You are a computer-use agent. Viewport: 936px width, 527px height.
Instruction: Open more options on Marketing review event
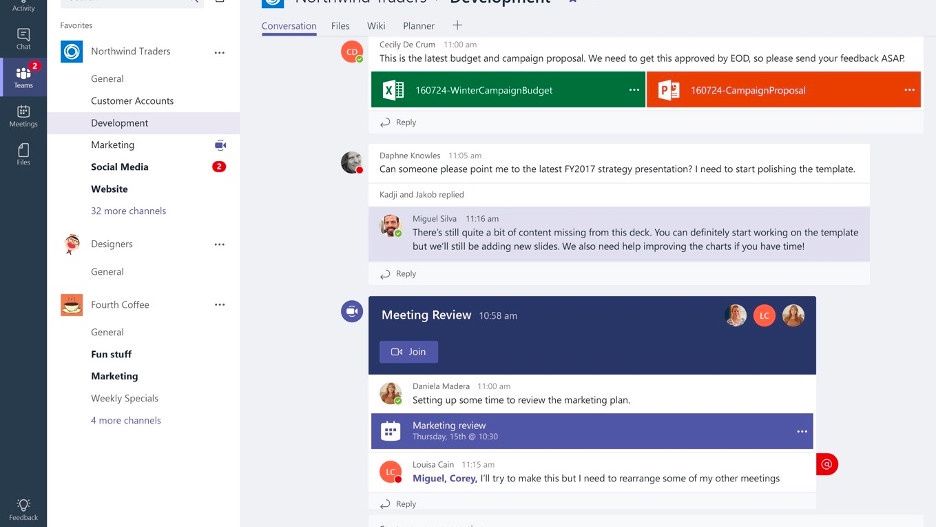point(802,431)
